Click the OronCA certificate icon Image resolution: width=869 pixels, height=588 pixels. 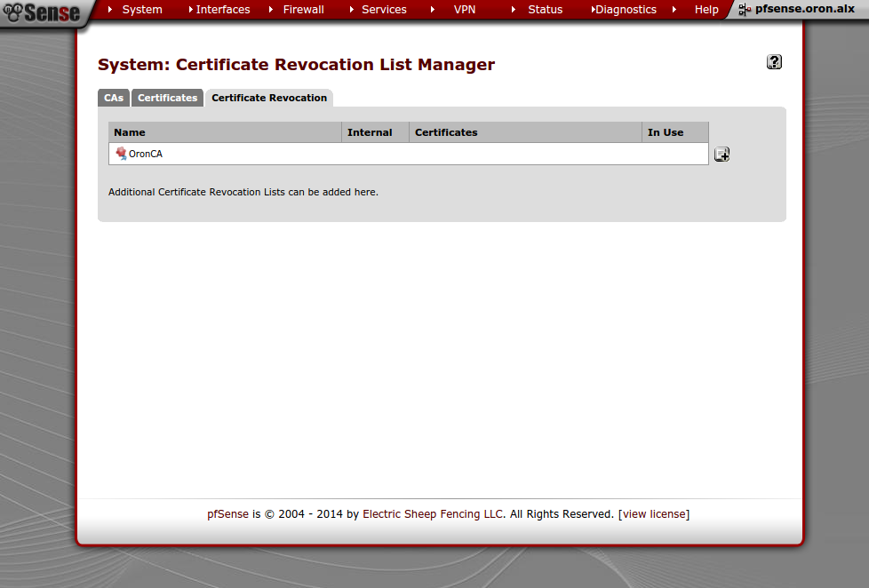coord(121,153)
